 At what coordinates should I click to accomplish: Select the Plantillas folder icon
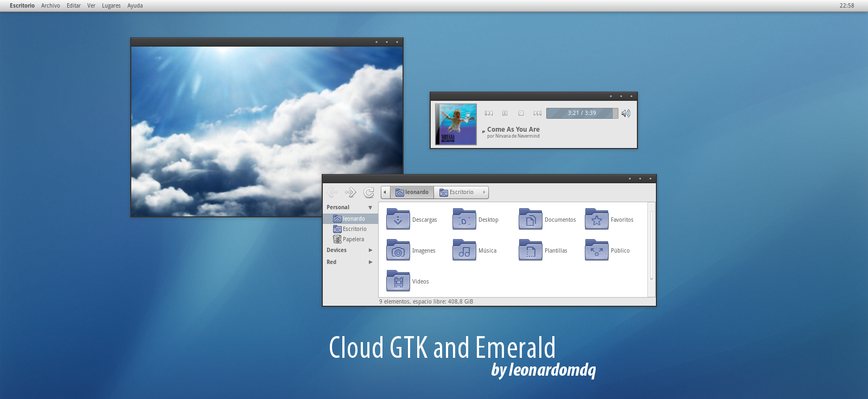pyautogui.click(x=530, y=250)
